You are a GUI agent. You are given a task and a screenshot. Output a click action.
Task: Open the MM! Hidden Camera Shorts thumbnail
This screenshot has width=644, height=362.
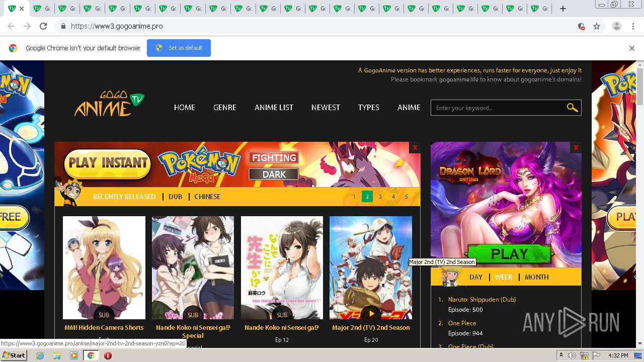pyautogui.click(x=104, y=267)
